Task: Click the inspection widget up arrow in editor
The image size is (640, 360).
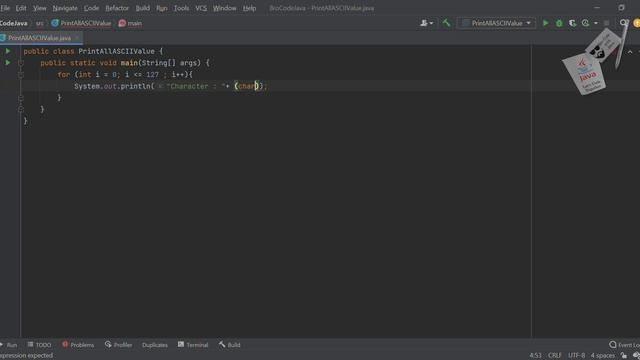Action: 630,52
